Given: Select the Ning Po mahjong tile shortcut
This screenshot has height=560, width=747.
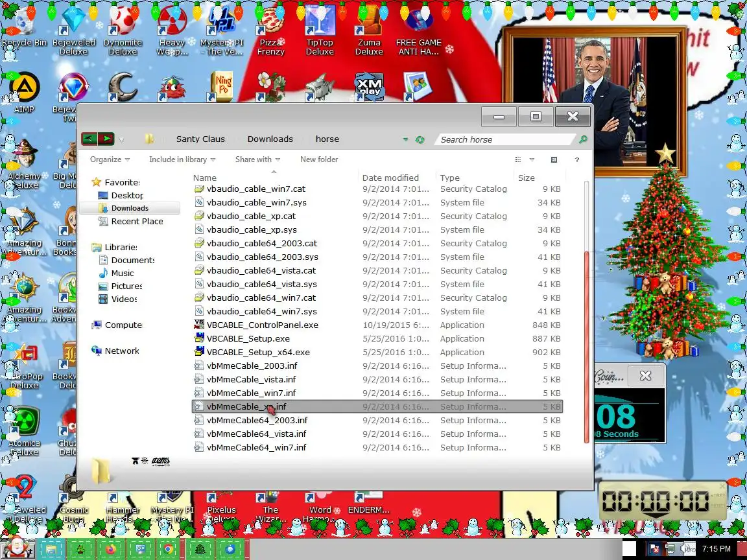Looking at the screenshot, I should pyautogui.click(x=222, y=87).
